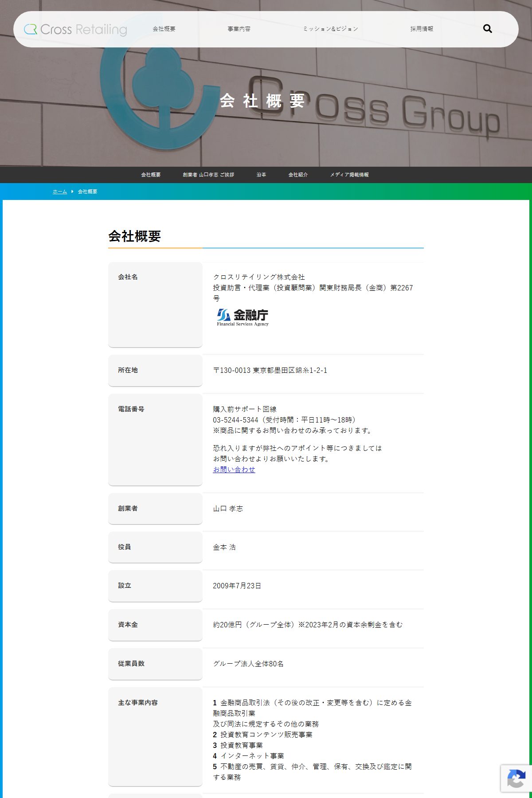This screenshot has height=798, width=532.
Task: Open 採用情報 in the top navigation
Action: coord(422,29)
